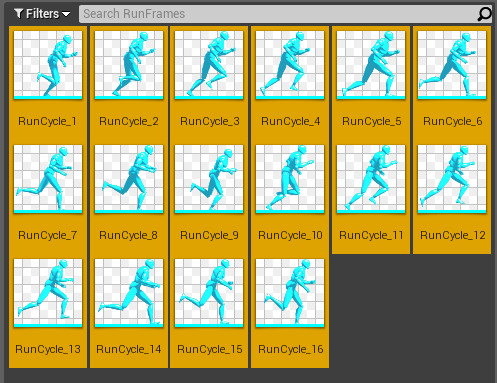The height and width of the screenshot is (383, 497).
Task: Select the RunCycle_7 thumbnail
Action: [x=48, y=179]
